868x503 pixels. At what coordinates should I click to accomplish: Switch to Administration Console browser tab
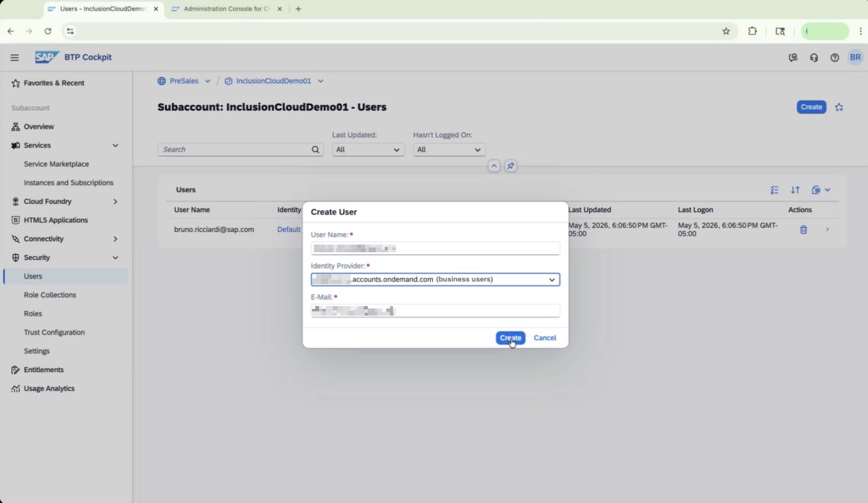[x=227, y=9]
